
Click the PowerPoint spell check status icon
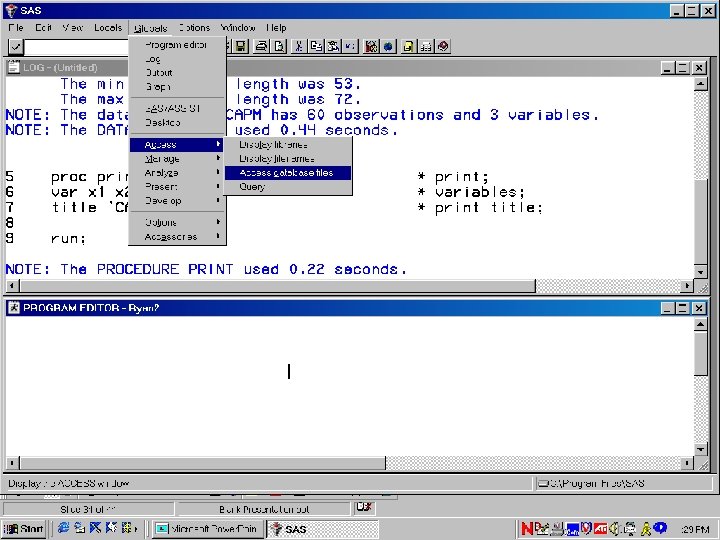[x=364, y=507]
